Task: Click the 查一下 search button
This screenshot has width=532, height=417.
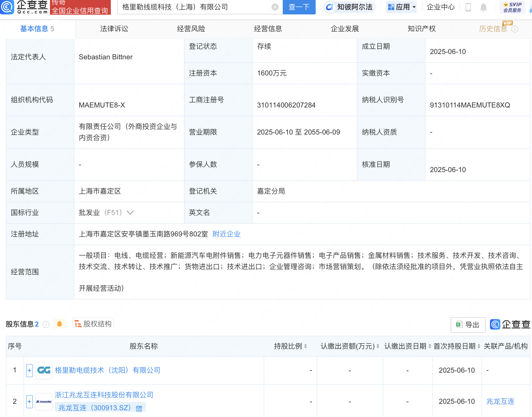Action: point(299,7)
